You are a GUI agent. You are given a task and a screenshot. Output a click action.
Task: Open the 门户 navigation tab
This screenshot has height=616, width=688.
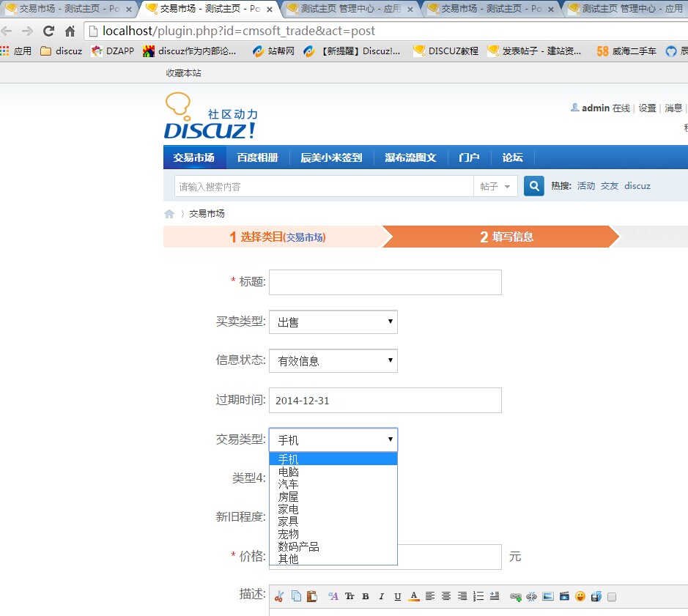pyautogui.click(x=469, y=157)
